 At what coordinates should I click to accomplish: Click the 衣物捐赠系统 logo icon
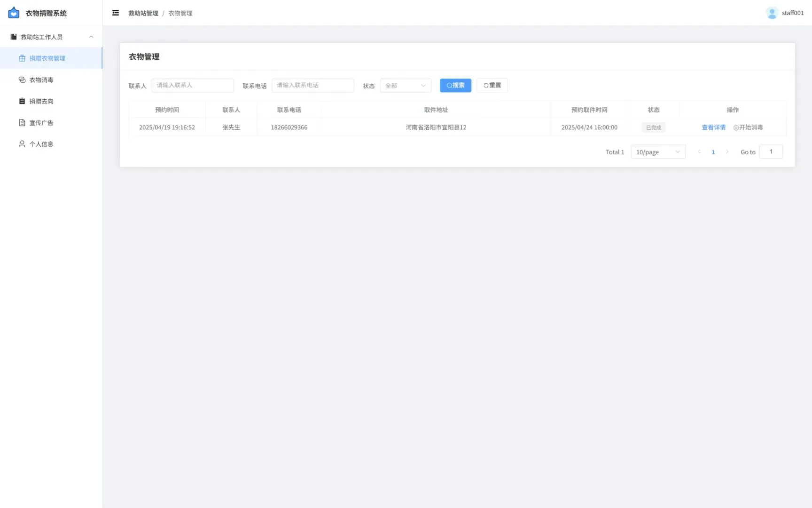point(14,13)
